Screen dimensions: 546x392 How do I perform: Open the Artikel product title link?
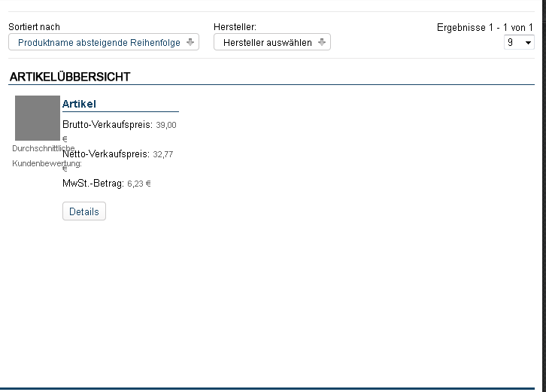click(x=79, y=104)
